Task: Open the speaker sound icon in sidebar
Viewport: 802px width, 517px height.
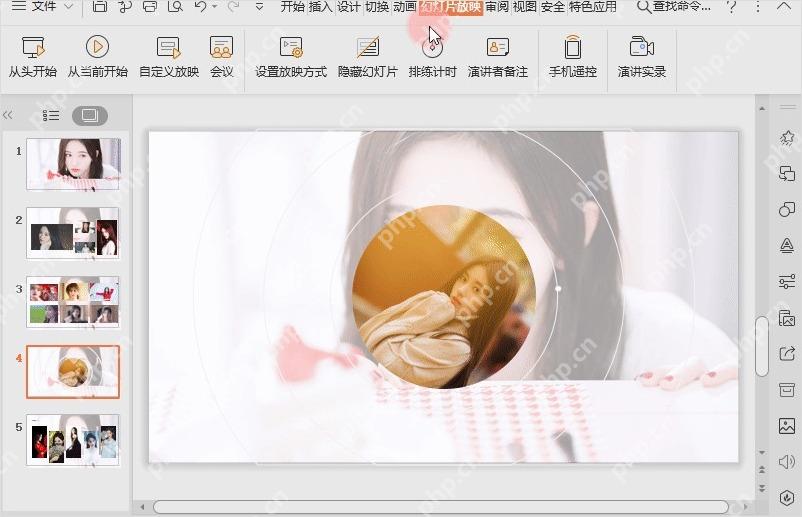Action: (787, 462)
